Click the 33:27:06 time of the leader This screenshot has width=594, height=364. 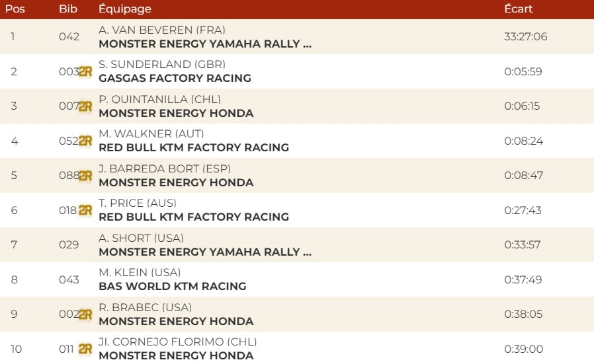coord(525,36)
